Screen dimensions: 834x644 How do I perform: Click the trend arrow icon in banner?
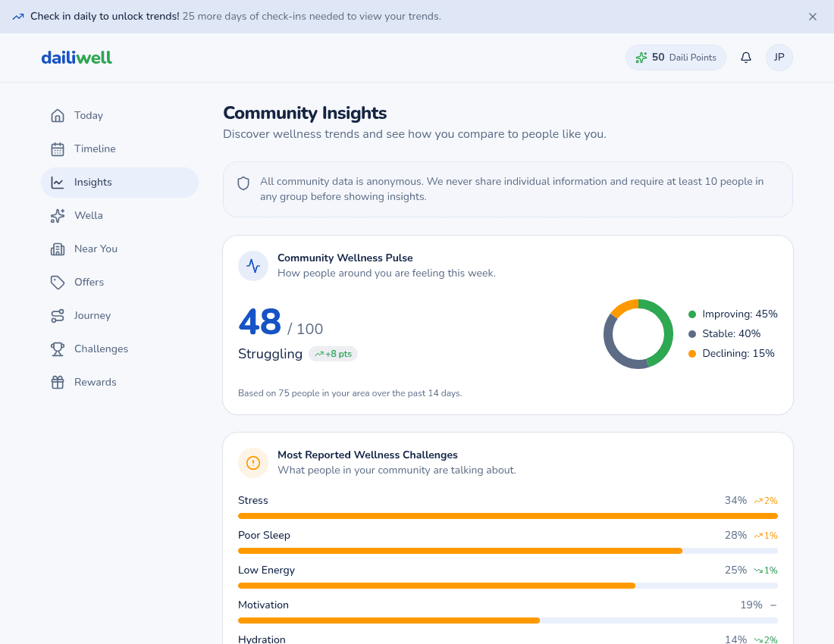(18, 17)
